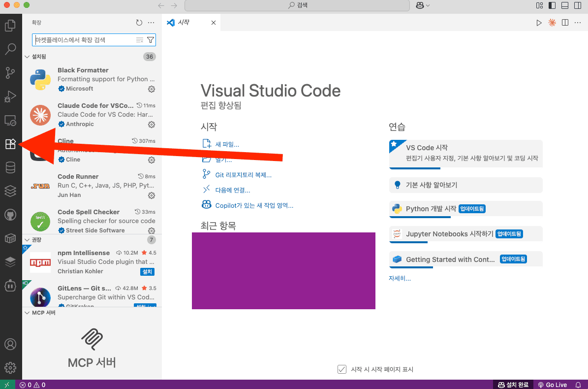Toggle the '시작 시 시작 페이지 표시' checkbox

click(342, 369)
